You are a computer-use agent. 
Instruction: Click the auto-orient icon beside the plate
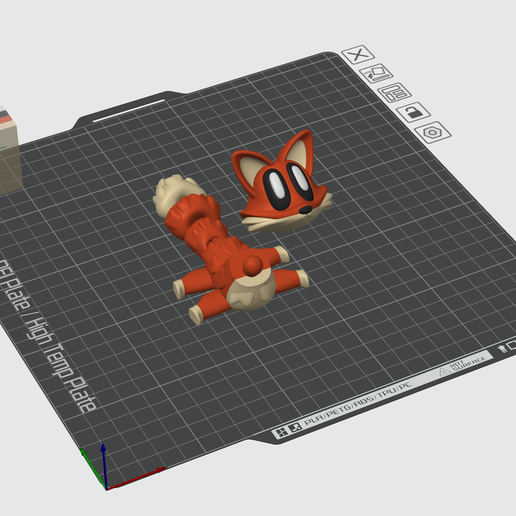click(376, 73)
